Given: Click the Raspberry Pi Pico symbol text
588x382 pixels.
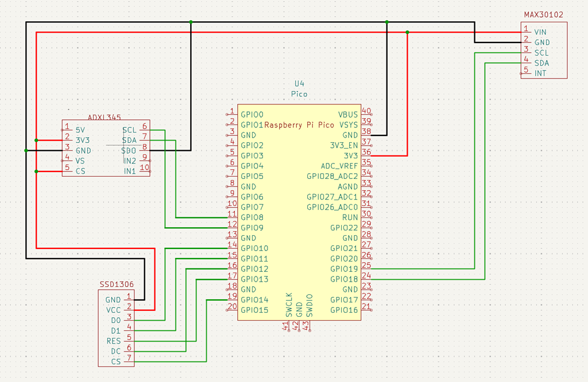Looking at the screenshot, I should point(299,124).
